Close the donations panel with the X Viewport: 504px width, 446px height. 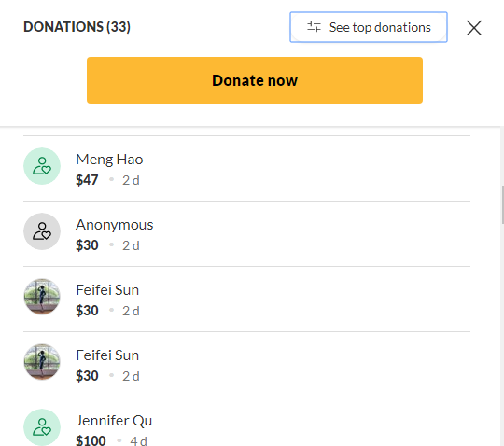tap(474, 28)
